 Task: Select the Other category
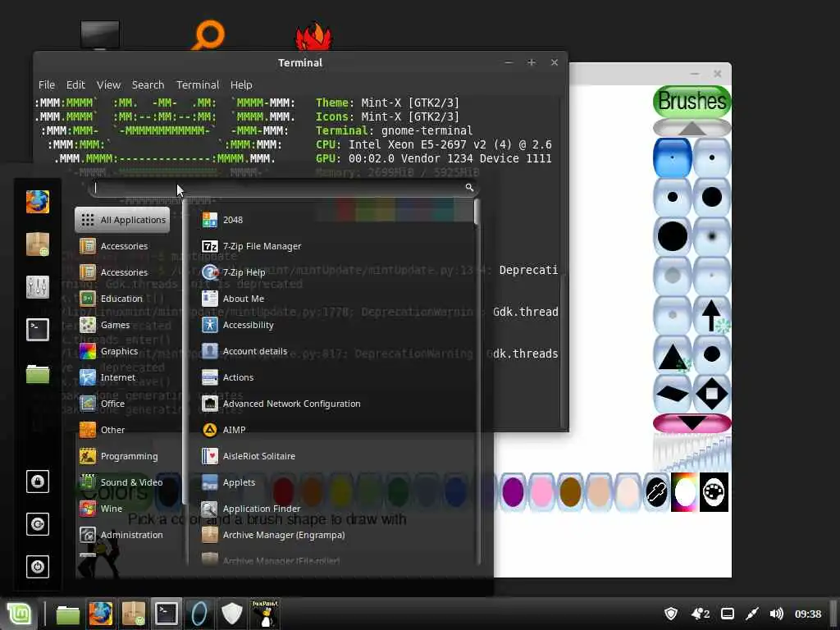coord(102,430)
